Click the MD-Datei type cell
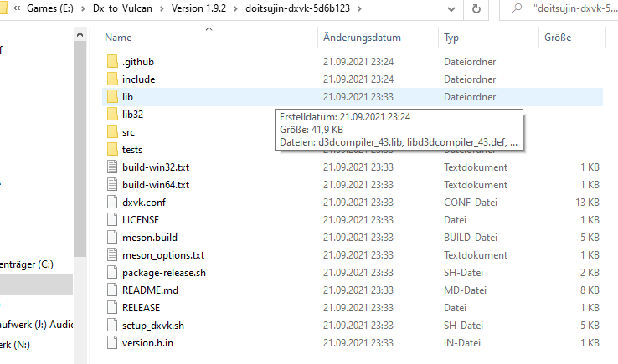 click(465, 290)
